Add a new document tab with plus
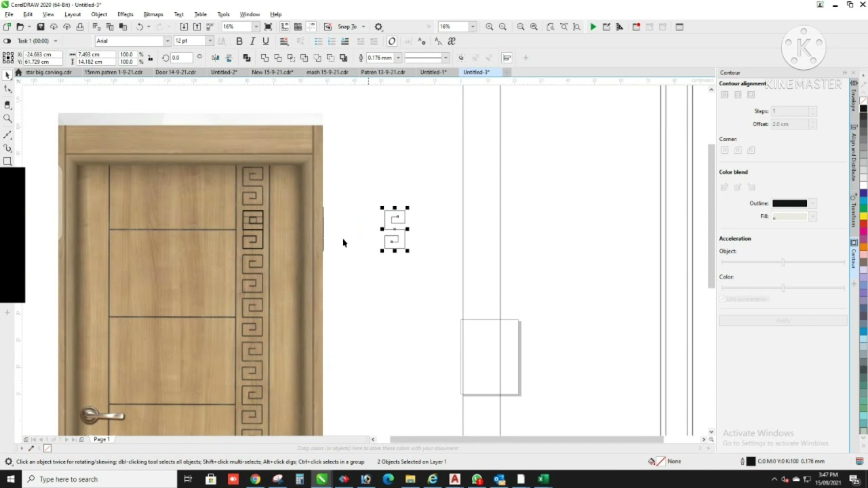The height and width of the screenshot is (488, 868). tap(506, 72)
